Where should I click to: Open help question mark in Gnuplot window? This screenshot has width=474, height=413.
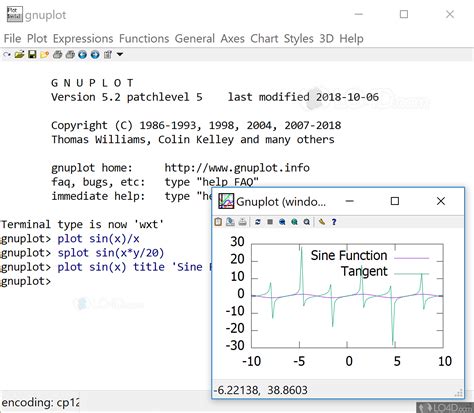coord(334,222)
